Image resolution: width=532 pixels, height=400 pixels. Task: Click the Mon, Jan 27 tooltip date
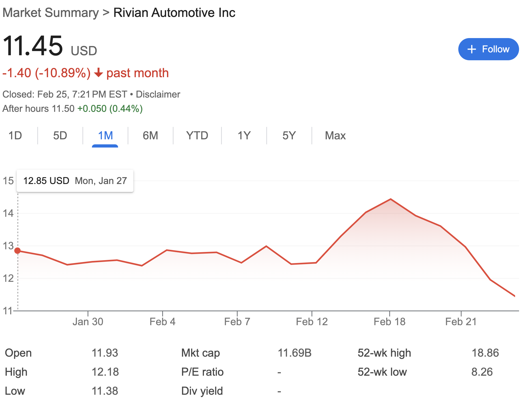pos(101,181)
